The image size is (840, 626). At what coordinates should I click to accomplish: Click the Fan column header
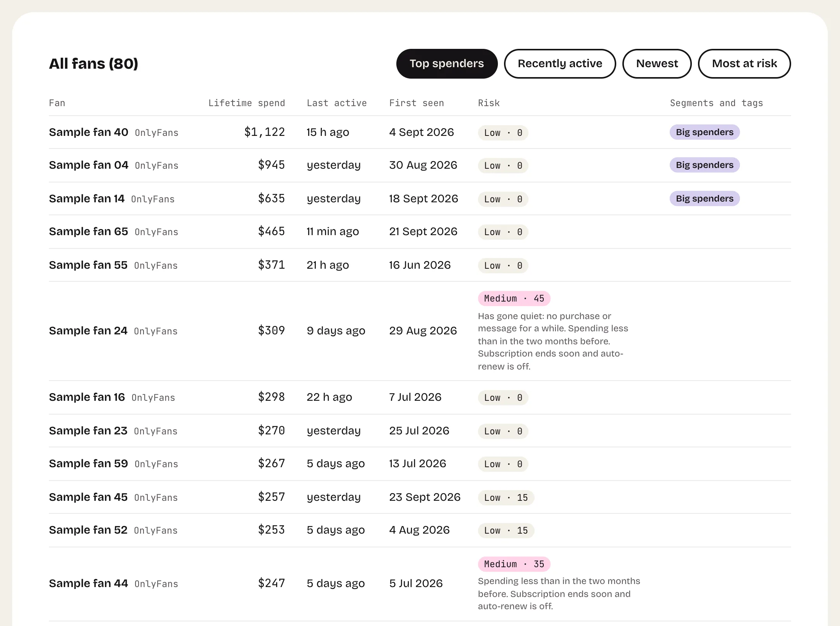coord(57,103)
